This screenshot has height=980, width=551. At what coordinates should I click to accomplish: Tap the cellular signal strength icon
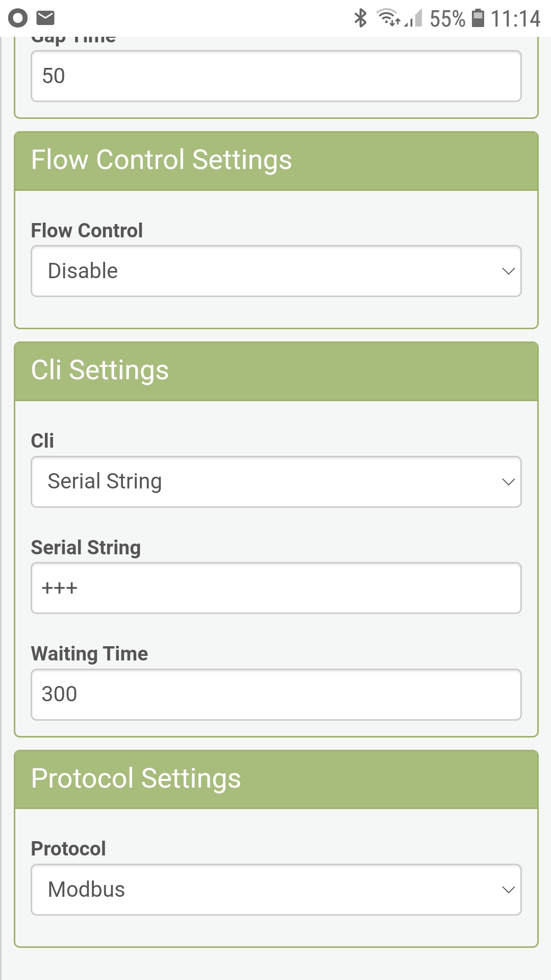click(x=414, y=19)
